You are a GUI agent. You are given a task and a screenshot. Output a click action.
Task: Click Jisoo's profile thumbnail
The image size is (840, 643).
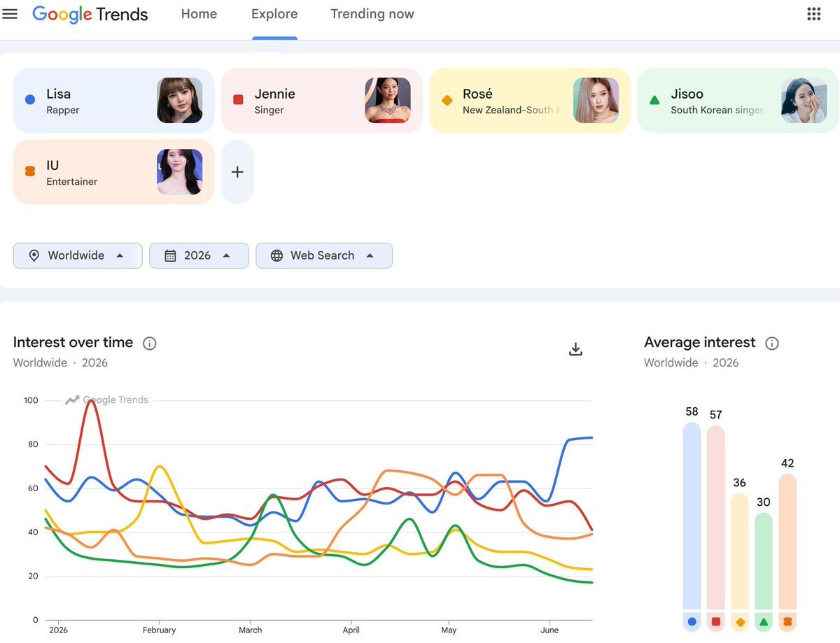[804, 100]
